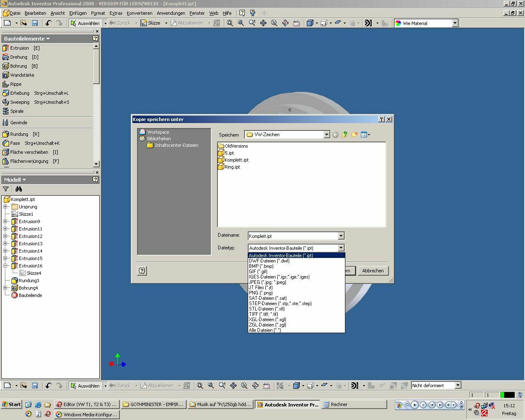Open the Wie Material color style dropdown

pyautogui.click(x=455, y=23)
